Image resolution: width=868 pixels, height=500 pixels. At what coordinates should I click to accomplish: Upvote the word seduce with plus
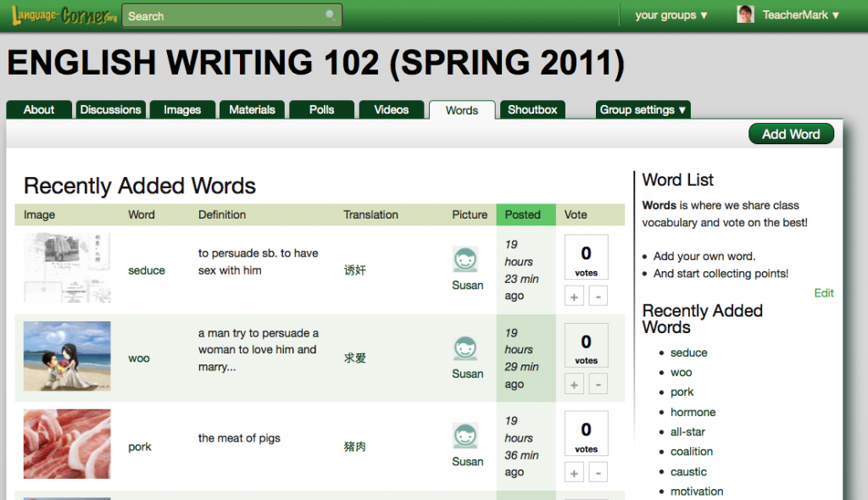tap(574, 296)
